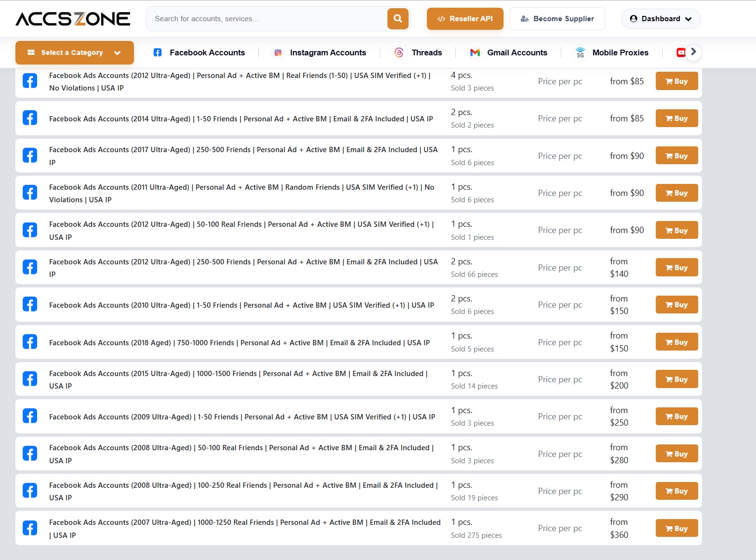Open the 2011 Ultra-Aged Random Friends listing title

(x=242, y=194)
